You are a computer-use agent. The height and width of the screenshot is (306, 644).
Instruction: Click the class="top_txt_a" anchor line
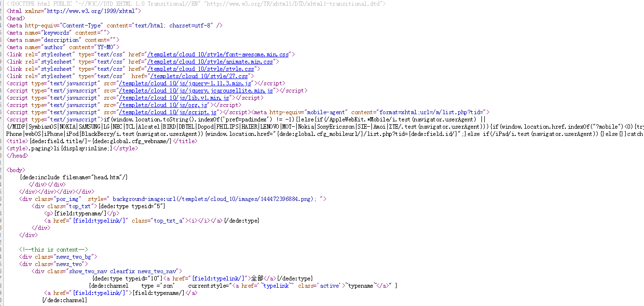click(152, 221)
